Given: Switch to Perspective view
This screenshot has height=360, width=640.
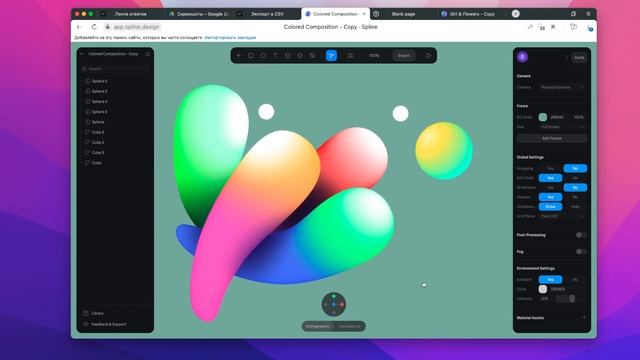Looking at the screenshot, I should tap(349, 326).
